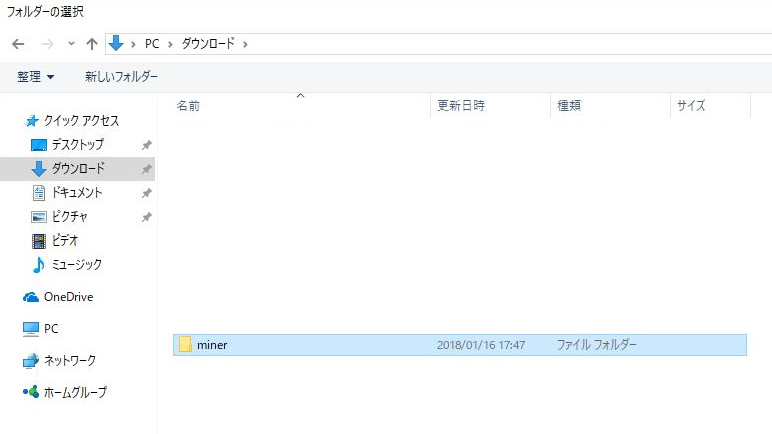772x434 pixels.
Task: Click pin icon next to ダウンロード
Action: tap(146, 169)
